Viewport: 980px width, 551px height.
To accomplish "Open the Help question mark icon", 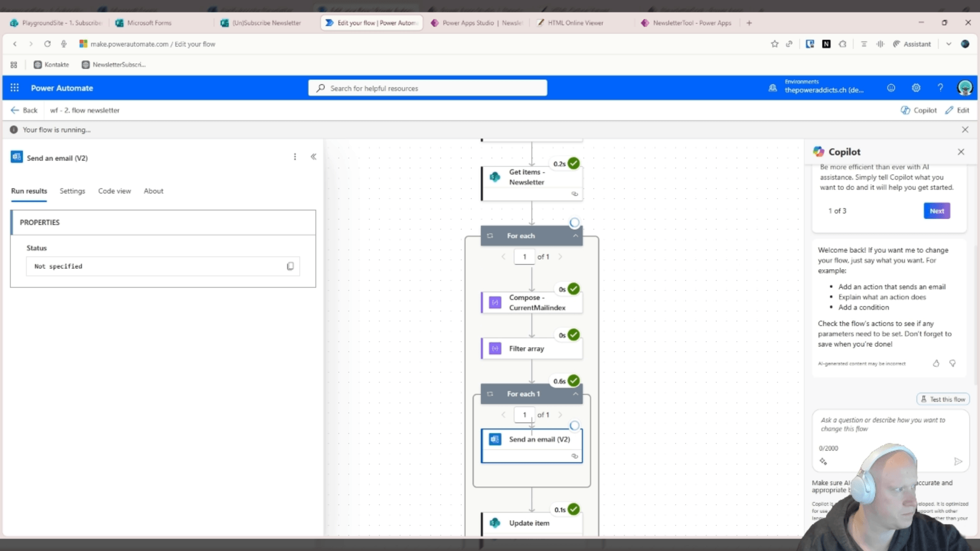I will point(940,88).
